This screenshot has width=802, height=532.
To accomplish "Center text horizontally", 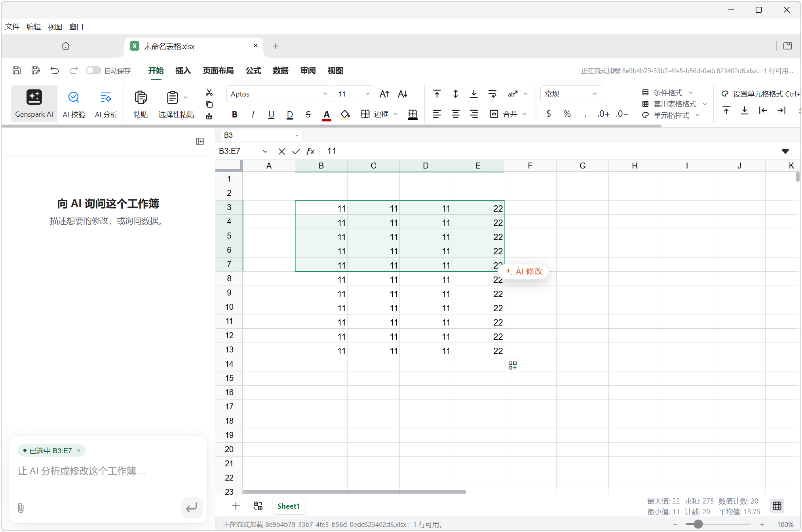I will 456,114.
